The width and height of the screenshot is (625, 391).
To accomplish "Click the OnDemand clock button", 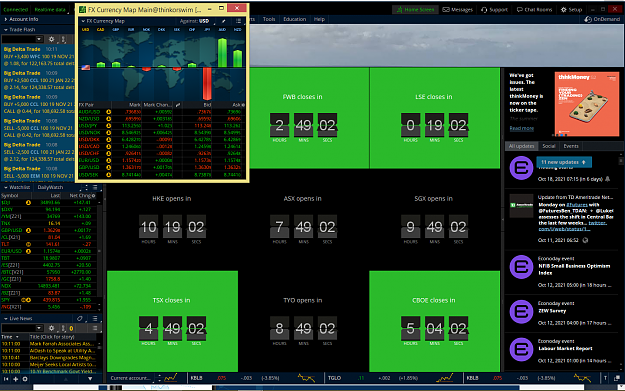I will [602, 19].
